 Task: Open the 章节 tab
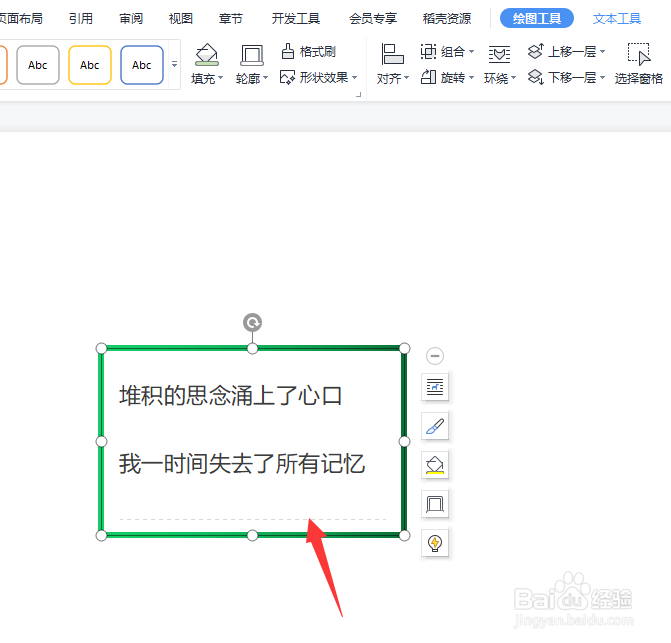(231, 18)
